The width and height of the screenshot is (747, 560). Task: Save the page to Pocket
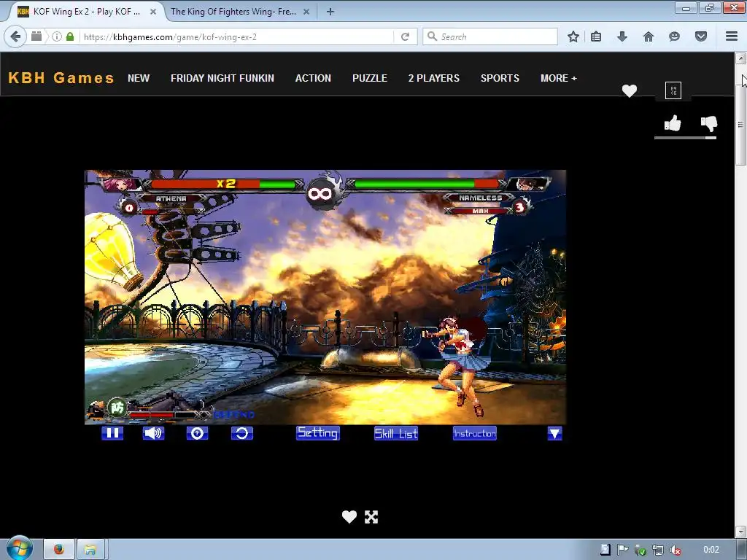(701, 36)
